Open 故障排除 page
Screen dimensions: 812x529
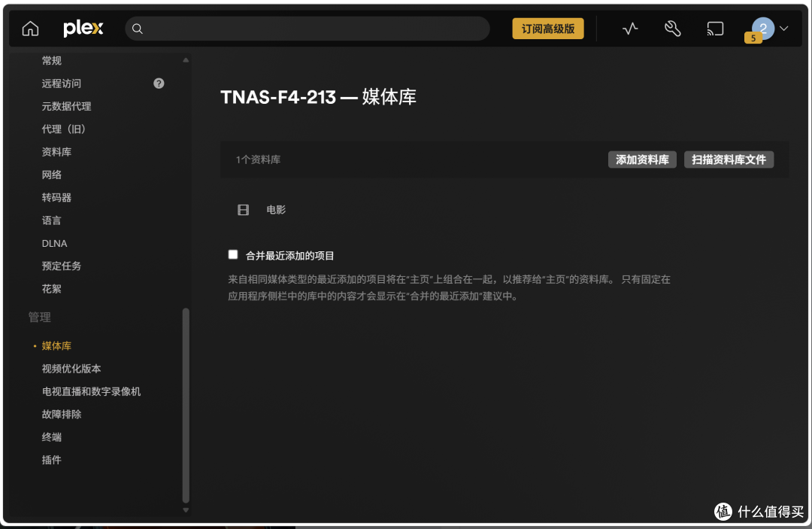tap(62, 414)
